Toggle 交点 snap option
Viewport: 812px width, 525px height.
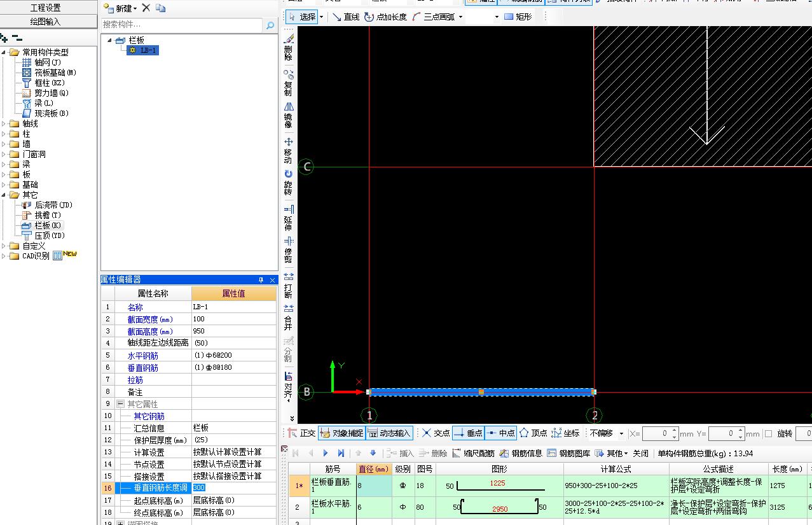click(436, 433)
